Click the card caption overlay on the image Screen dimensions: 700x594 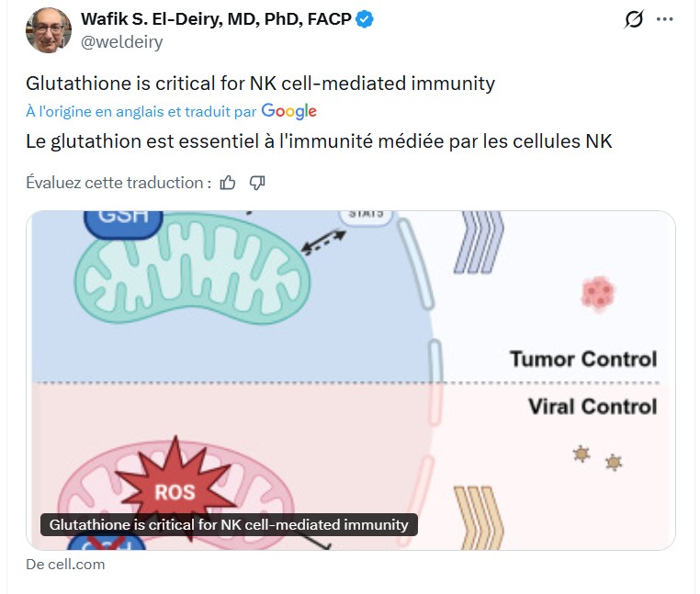point(229,525)
